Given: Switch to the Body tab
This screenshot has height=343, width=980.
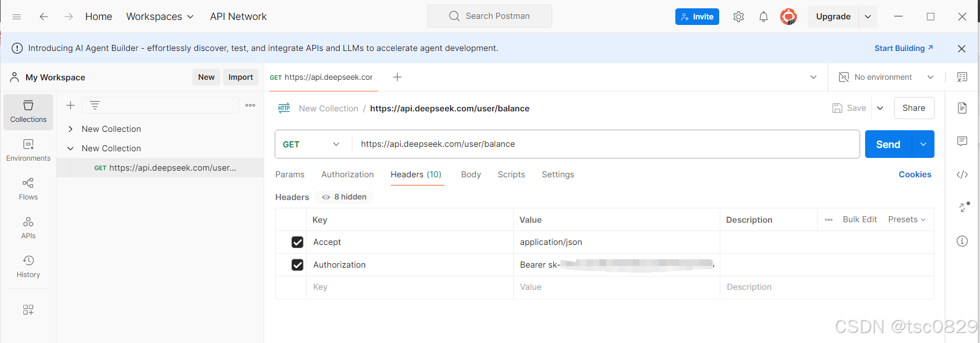Looking at the screenshot, I should coord(471,175).
